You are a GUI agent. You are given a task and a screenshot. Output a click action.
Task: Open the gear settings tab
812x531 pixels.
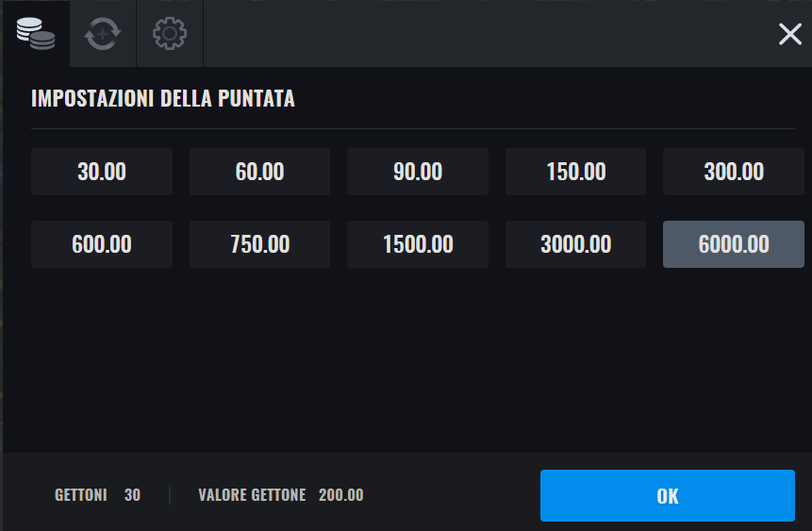[x=170, y=34]
